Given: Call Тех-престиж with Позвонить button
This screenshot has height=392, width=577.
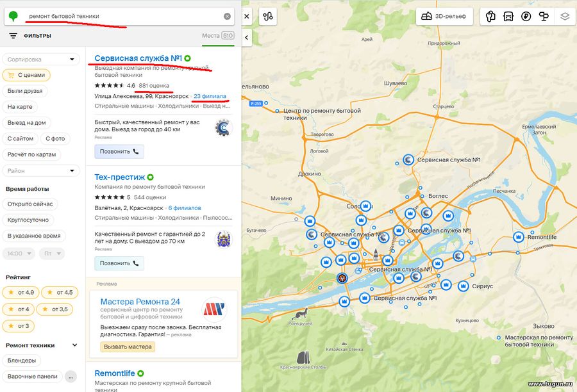Looking at the screenshot, I should coord(119,263).
